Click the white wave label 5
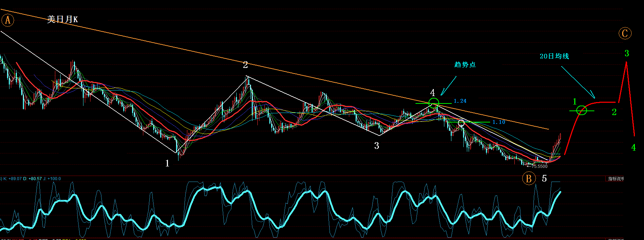Viewport: 644px width, 240px height. coord(544,178)
